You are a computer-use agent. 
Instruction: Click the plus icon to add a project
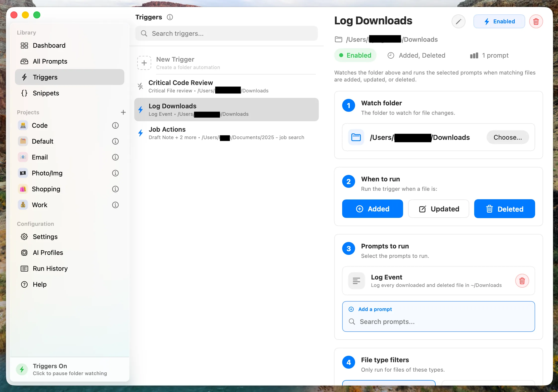[123, 112]
